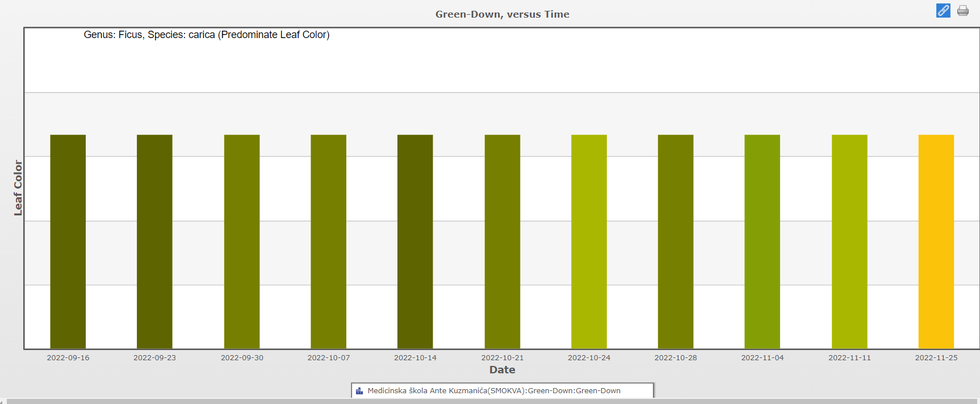
Task: Click the bar for 2022-09-16
Action: (x=68, y=241)
